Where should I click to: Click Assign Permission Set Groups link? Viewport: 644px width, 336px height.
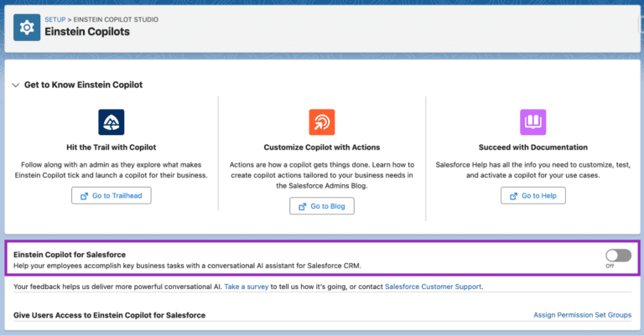tap(583, 315)
